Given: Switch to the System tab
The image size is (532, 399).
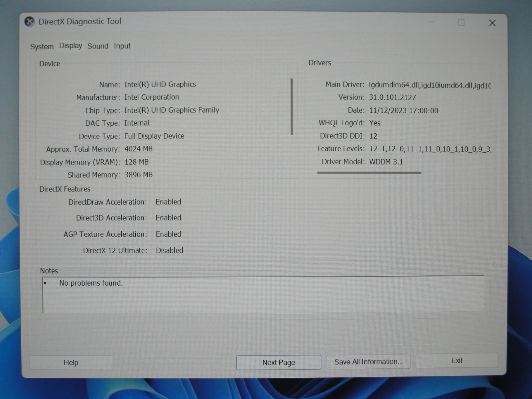Looking at the screenshot, I should [42, 47].
